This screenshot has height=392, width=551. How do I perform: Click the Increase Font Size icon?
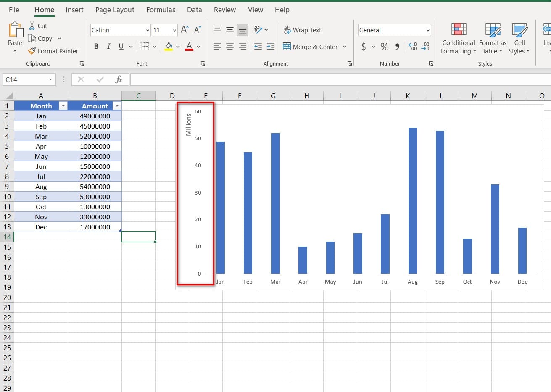coord(185,30)
